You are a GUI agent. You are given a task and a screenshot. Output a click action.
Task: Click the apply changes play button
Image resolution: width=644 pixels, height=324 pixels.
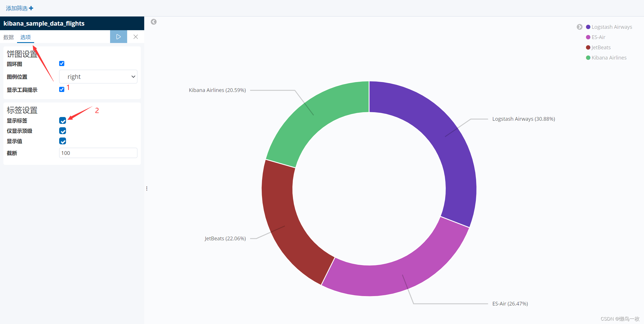[118, 37]
